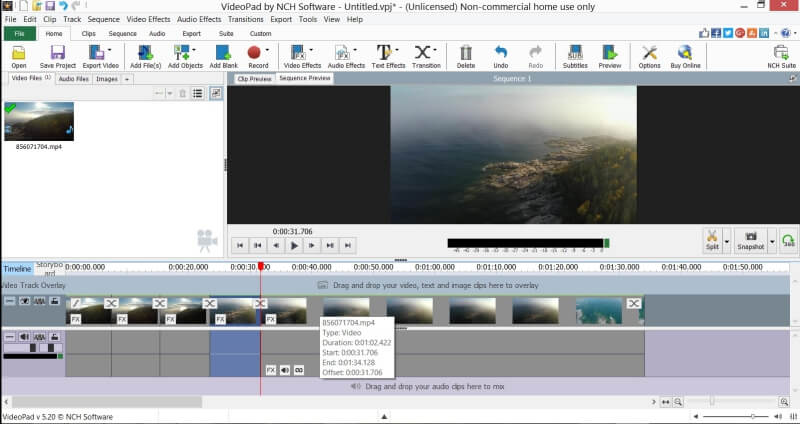The width and height of the screenshot is (800, 424).
Task: Toggle thumbnail view in the media bin
Action: pos(216,93)
